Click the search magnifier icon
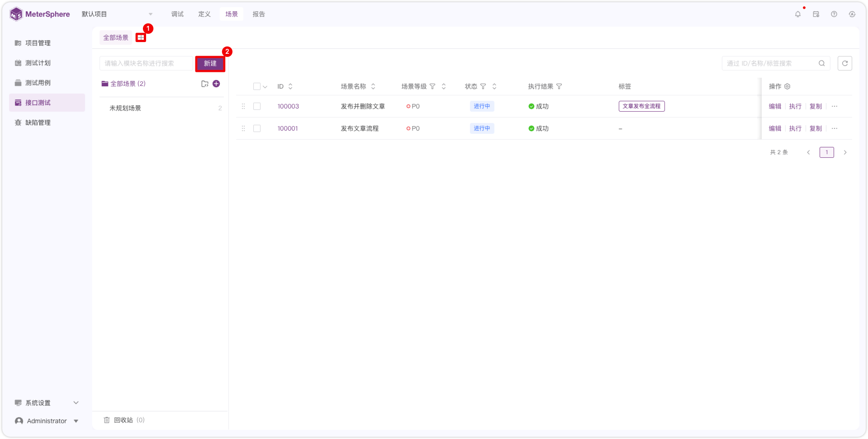 822,63
